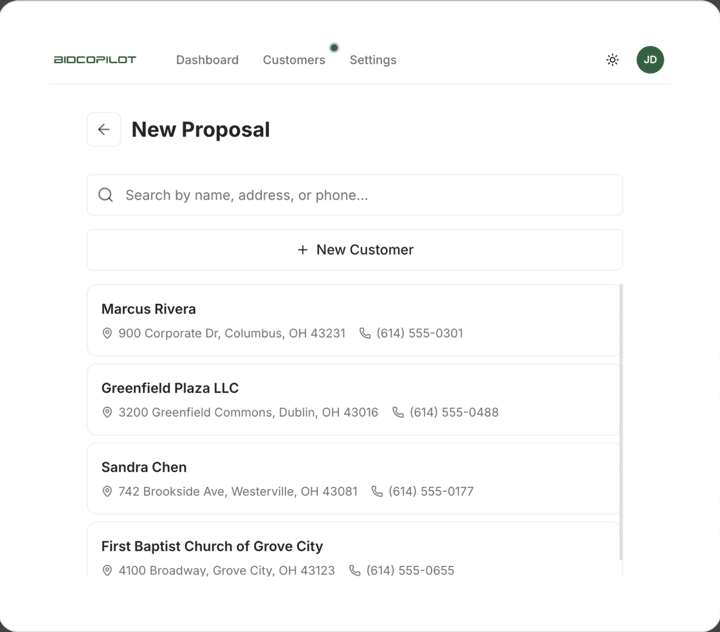This screenshot has width=720, height=632.
Task: Select the Sandra Chen customer
Action: pyautogui.click(x=354, y=478)
